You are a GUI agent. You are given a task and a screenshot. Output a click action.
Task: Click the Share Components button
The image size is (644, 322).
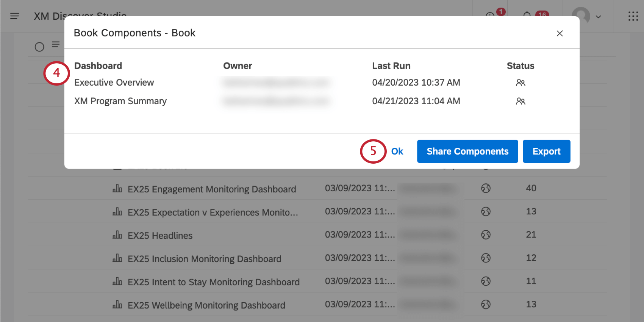[x=467, y=152]
